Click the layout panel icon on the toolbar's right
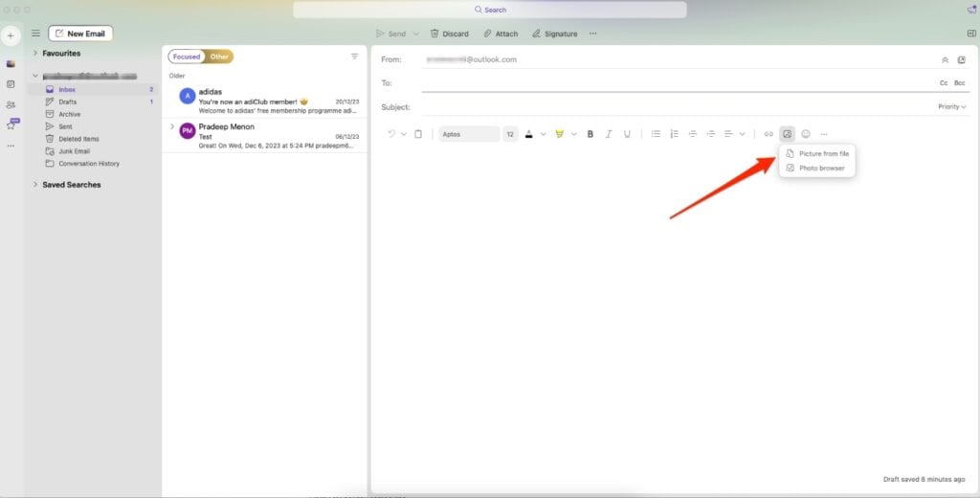Image resolution: width=980 pixels, height=498 pixels. tap(970, 34)
